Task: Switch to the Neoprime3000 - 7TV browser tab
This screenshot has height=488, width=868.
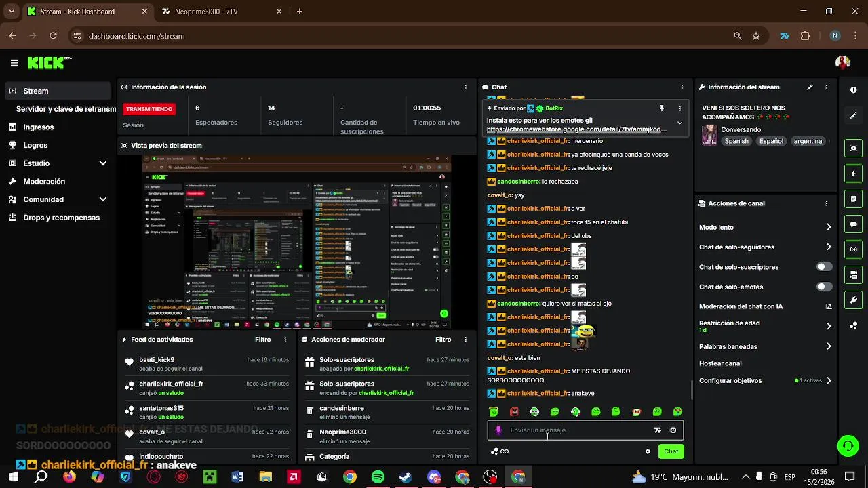Action: [x=220, y=12]
